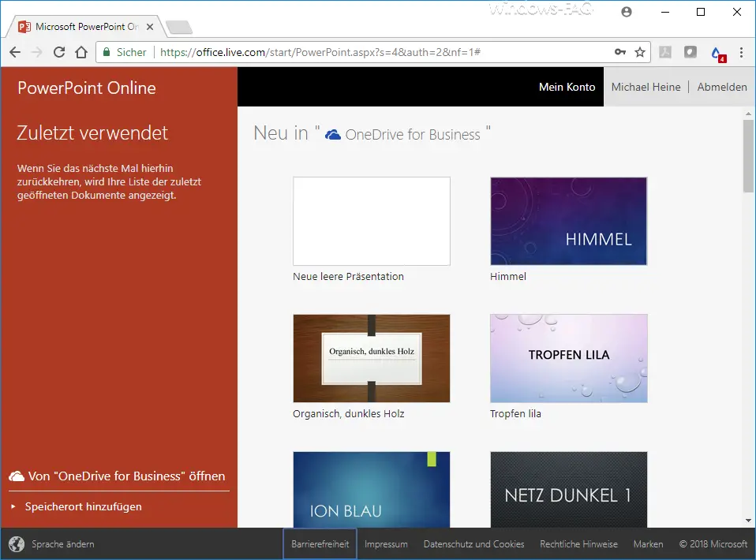The image size is (756, 560).
Task: Click the scrollbar down arrow
Action: click(x=748, y=521)
